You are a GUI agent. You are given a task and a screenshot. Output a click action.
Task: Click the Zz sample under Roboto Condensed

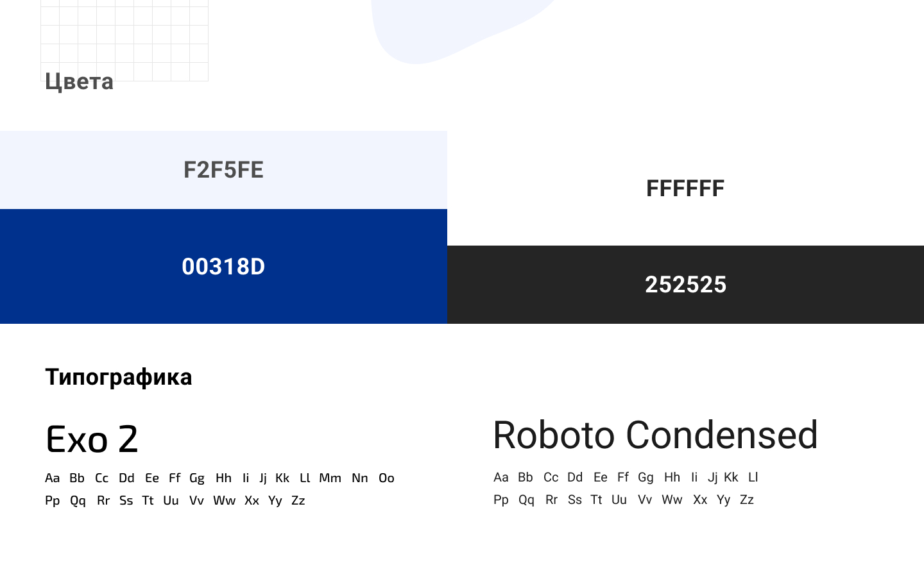(747, 499)
